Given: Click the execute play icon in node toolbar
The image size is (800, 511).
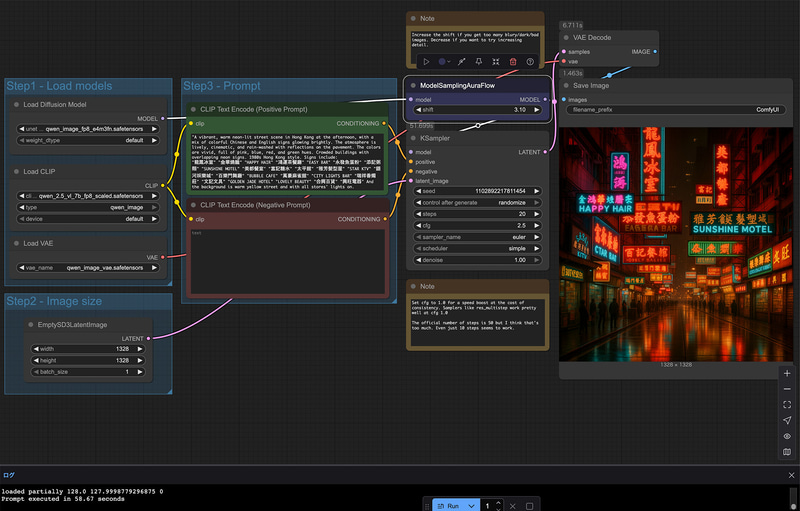Looking at the screenshot, I should pyautogui.click(x=427, y=62).
